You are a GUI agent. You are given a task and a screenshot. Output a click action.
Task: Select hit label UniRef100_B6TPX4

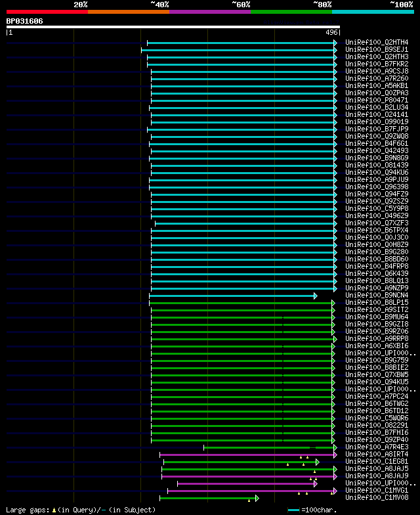click(377, 230)
